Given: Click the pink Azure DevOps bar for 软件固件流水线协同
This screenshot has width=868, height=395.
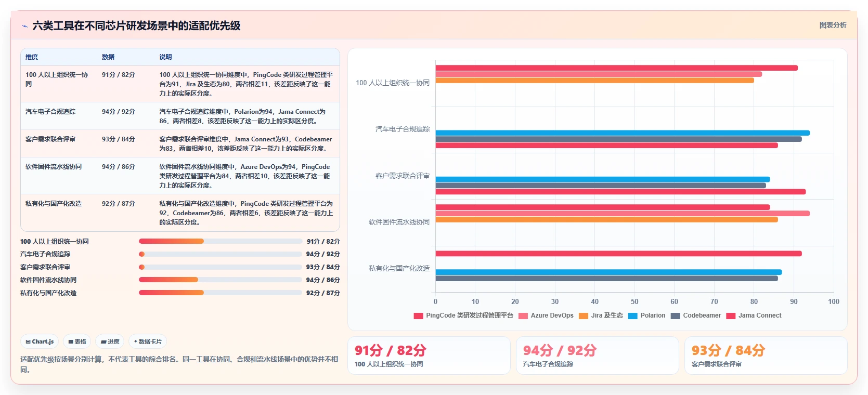Looking at the screenshot, I should [x=623, y=214].
